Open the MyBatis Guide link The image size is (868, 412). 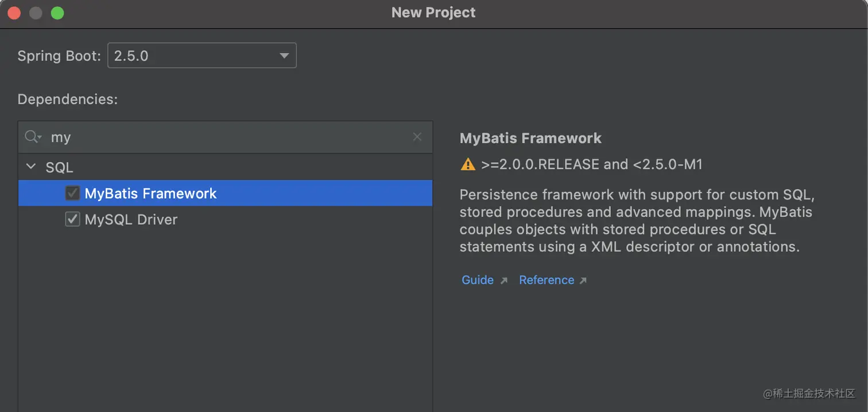point(478,280)
